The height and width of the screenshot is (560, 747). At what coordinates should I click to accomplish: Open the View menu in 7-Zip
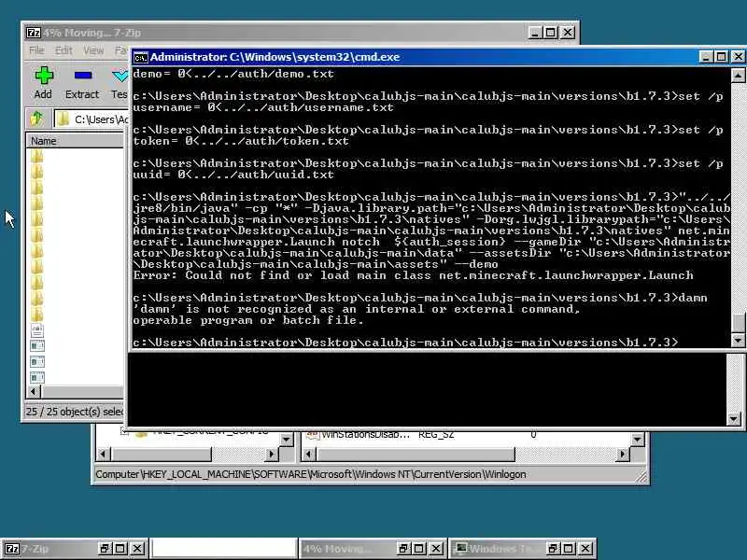click(93, 50)
